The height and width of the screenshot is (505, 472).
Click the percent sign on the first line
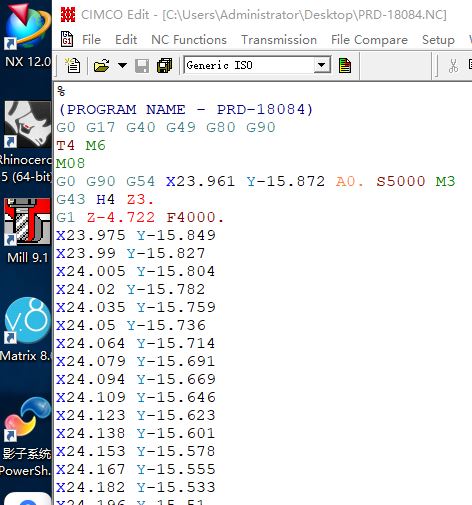tap(61, 91)
